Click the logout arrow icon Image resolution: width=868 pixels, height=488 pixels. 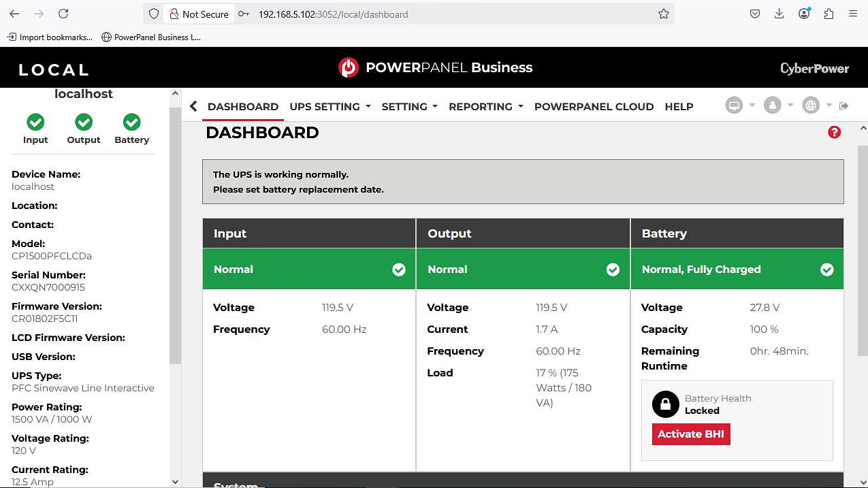pyautogui.click(x=844, y=105)
